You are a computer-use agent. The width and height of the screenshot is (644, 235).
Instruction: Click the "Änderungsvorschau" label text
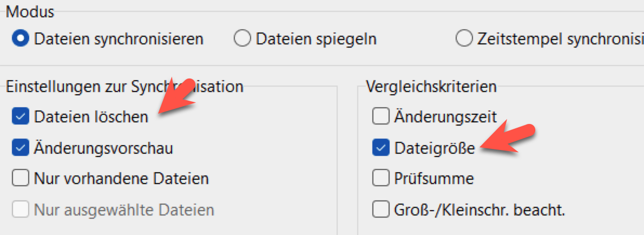[x=103, y=148]
